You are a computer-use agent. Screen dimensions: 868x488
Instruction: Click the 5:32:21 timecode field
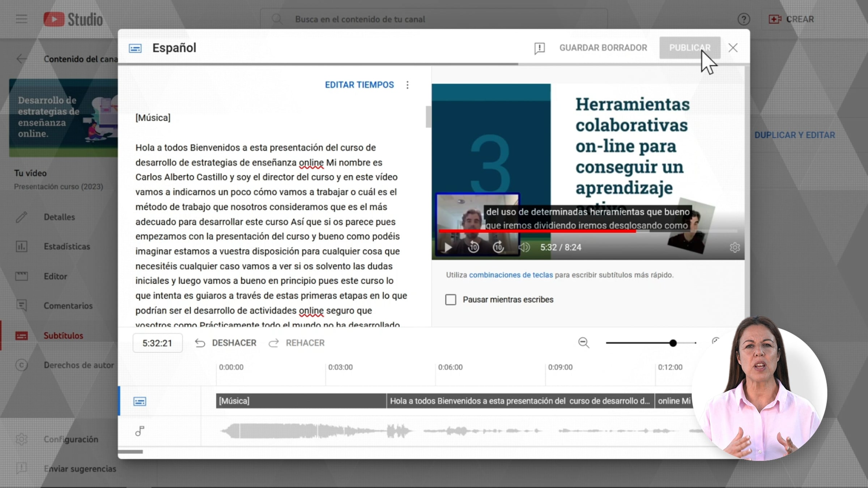pos(157,343)
